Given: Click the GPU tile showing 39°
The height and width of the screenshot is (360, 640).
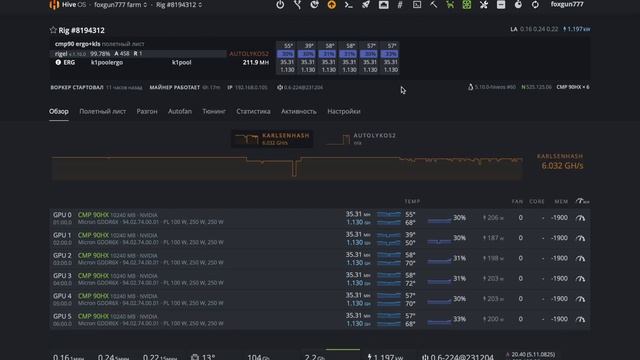Looking at the screenshot, I should click(307, 58).
